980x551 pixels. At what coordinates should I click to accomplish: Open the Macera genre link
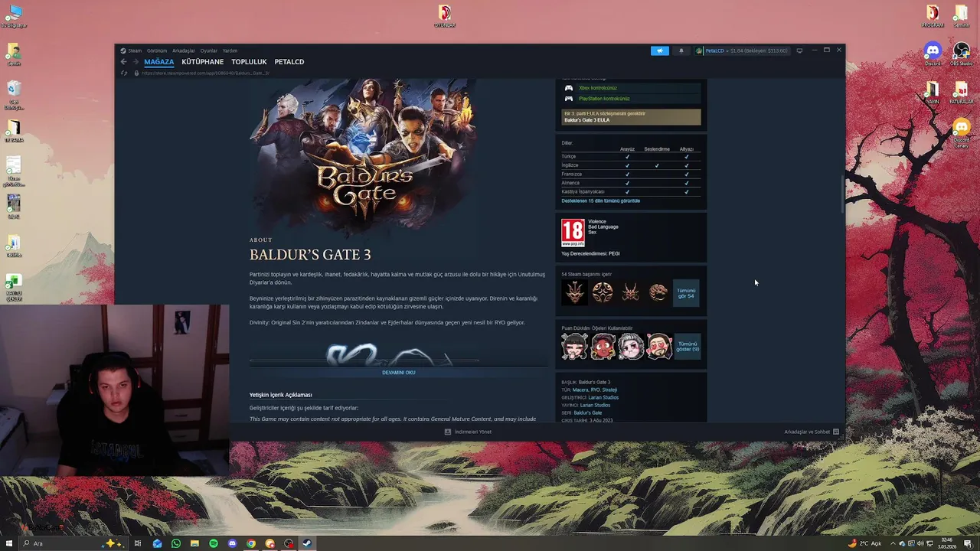pos(580,390)
